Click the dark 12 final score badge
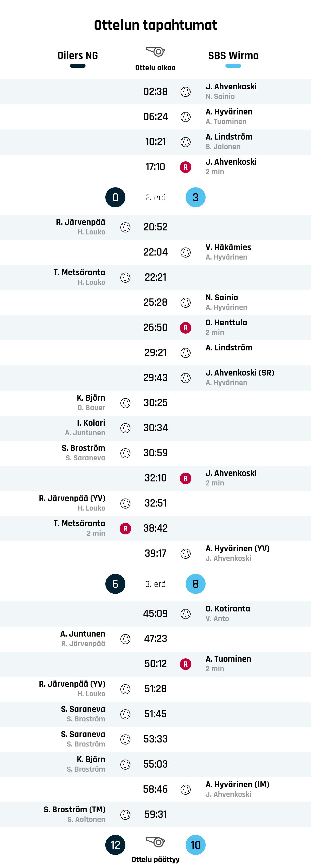Viewport: 311px width, 868px height. [x=115, y=845]
